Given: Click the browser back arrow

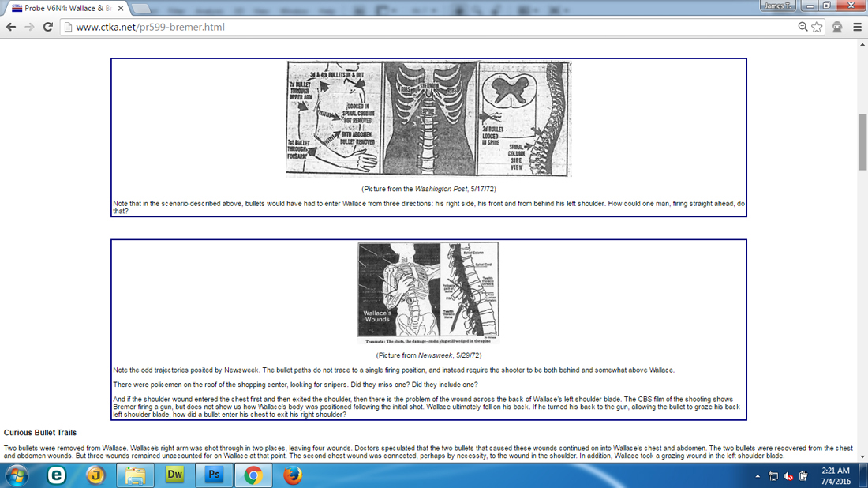Looking at the screenshot, I should (x=11, y=27).
